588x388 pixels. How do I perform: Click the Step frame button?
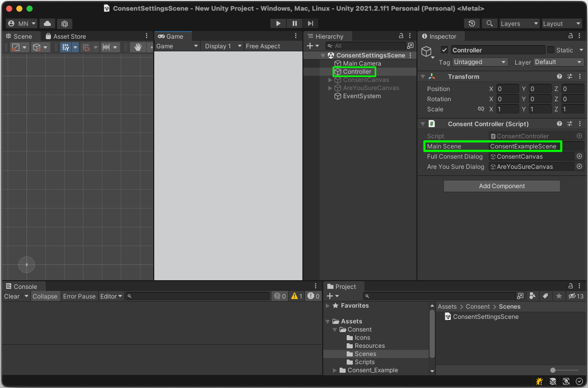click(x=310, y=23)
